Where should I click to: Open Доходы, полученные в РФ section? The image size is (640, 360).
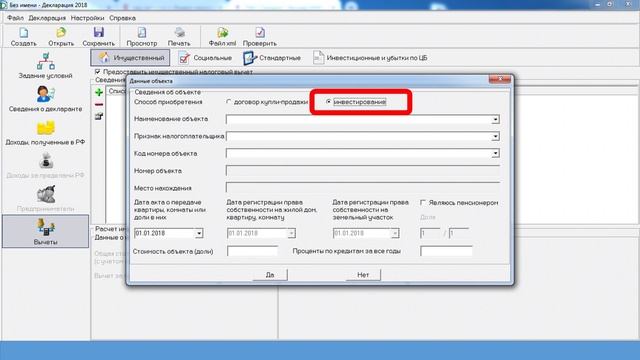45,132
